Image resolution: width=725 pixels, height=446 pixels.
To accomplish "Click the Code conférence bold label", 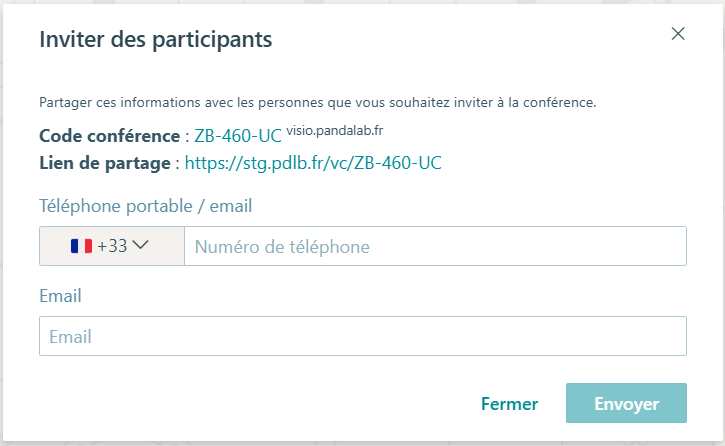I will (110, 136).
